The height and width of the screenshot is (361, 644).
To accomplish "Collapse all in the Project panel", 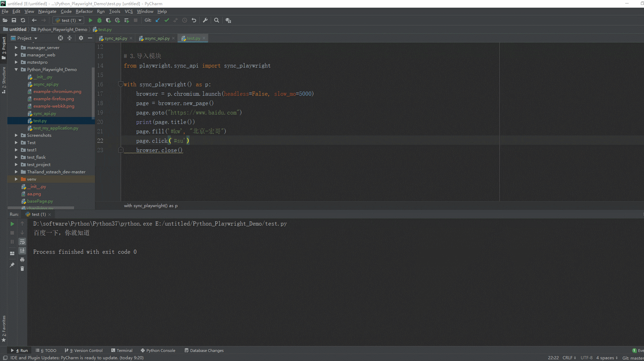I will pos(70,38).
